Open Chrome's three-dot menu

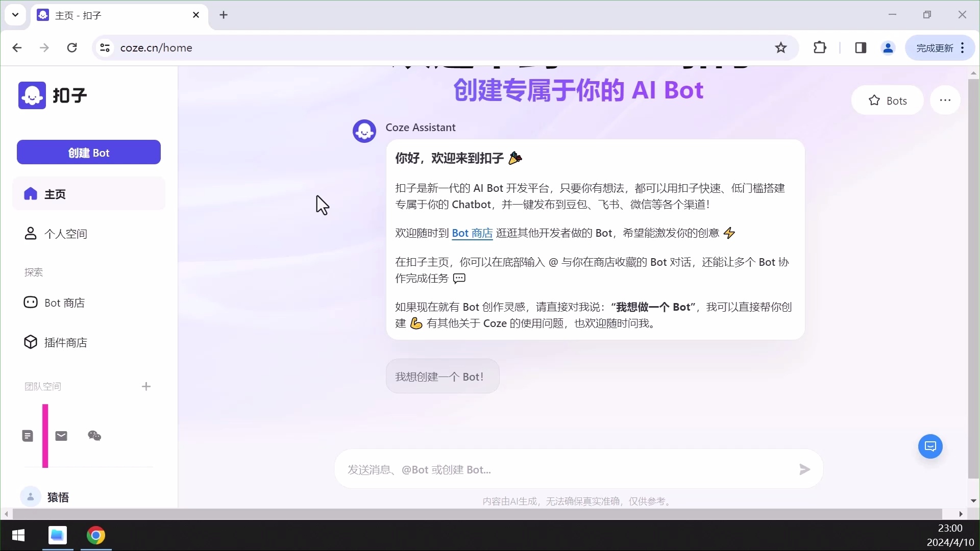(x=963, y=47)
